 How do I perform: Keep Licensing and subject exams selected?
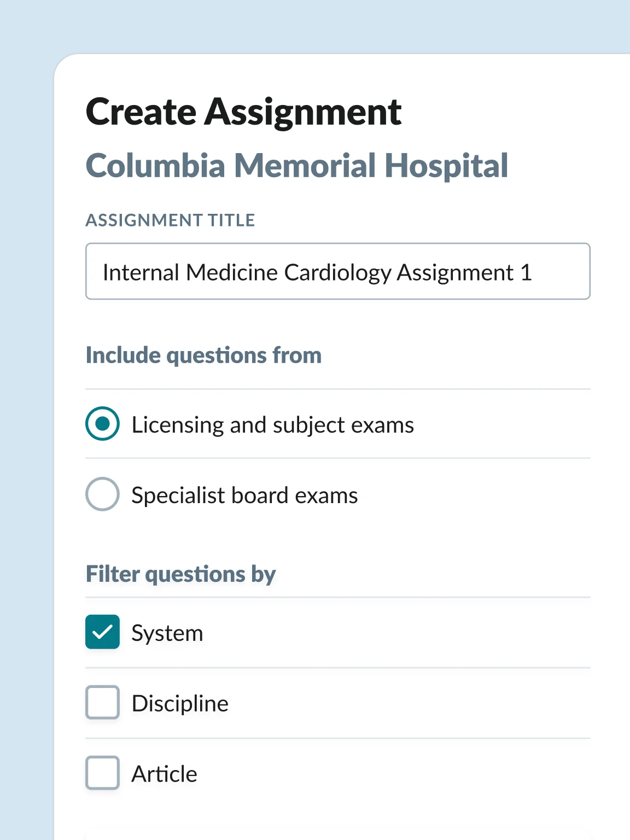pyautogui.click(x=102, y=424)
